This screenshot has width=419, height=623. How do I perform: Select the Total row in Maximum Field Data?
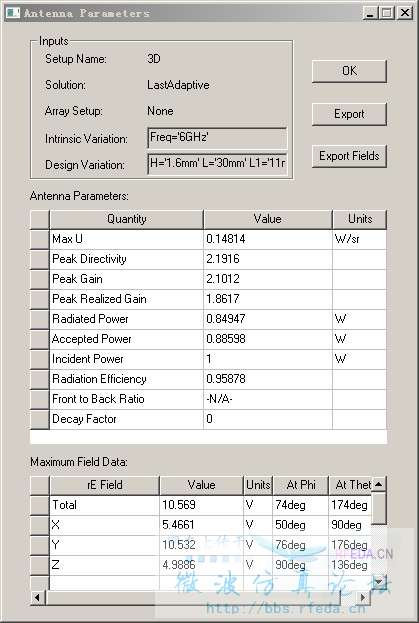pyautogui.click(x=201, y=505)
